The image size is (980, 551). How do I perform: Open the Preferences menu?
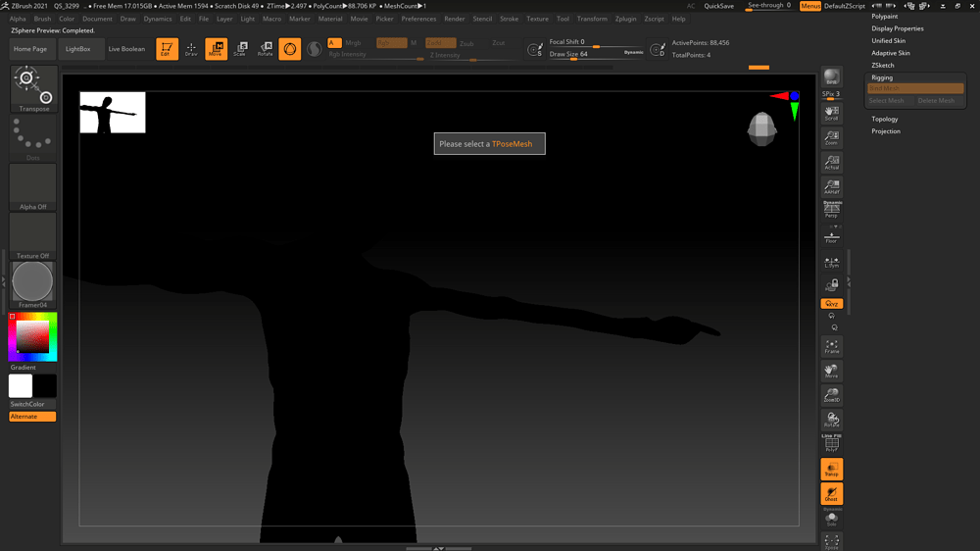click(x=418, y=19)
